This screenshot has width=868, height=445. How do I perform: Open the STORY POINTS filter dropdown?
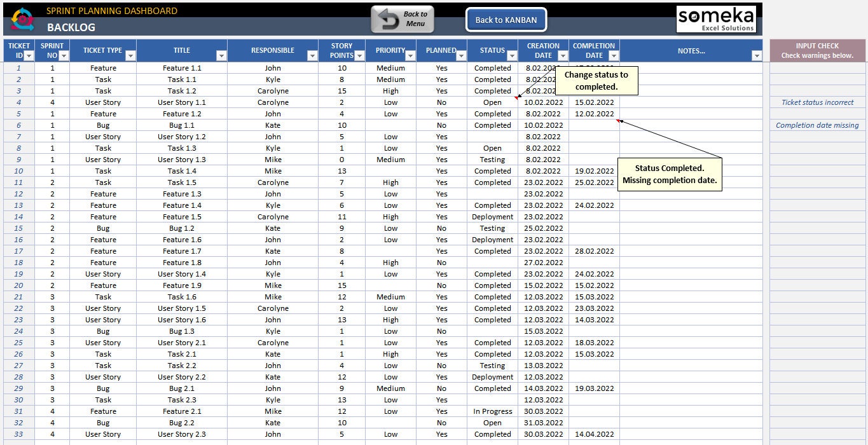click(359, 56)
